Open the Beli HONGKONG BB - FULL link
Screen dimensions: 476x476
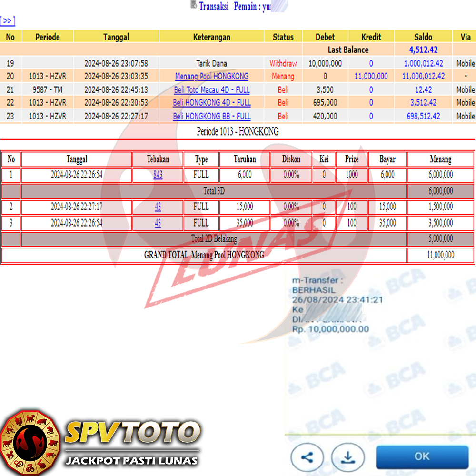pos(211,116)
